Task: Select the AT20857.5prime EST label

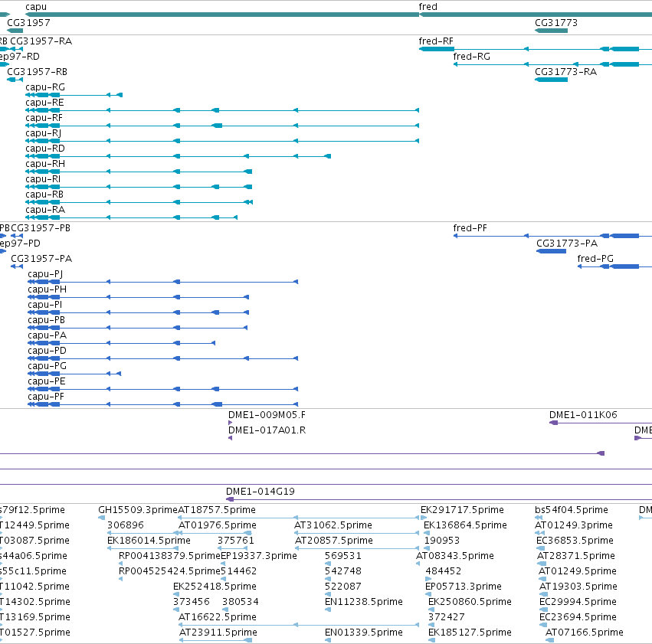Action: coord(334,541)
